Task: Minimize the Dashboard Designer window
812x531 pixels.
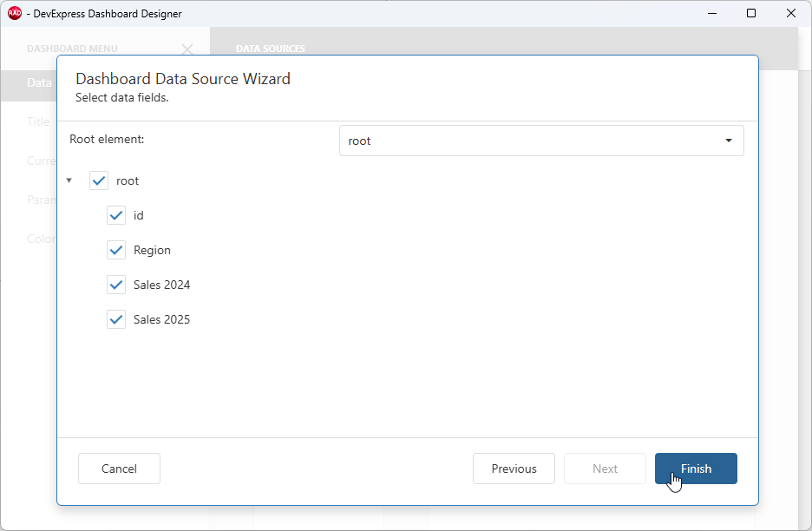Action: tap(711, 13)
